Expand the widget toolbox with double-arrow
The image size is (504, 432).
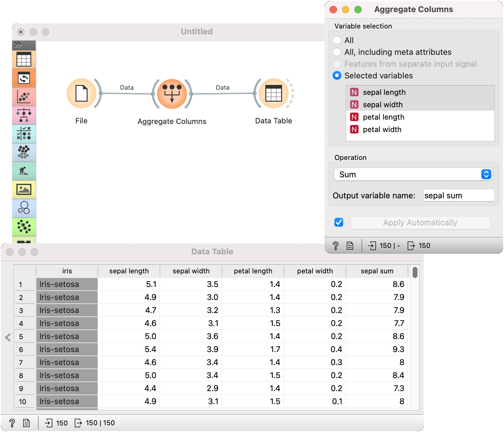click(x=18, y=45)
